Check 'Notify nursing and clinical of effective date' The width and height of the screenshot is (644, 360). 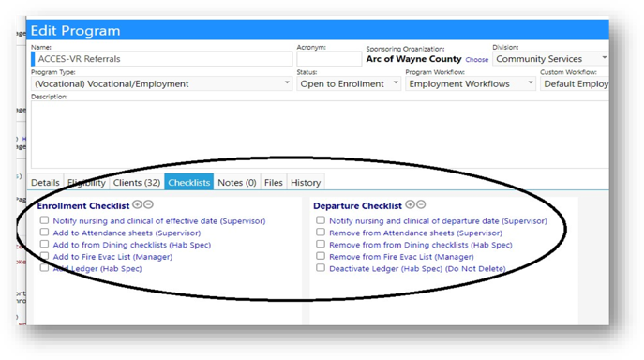[x=44, y=220]
